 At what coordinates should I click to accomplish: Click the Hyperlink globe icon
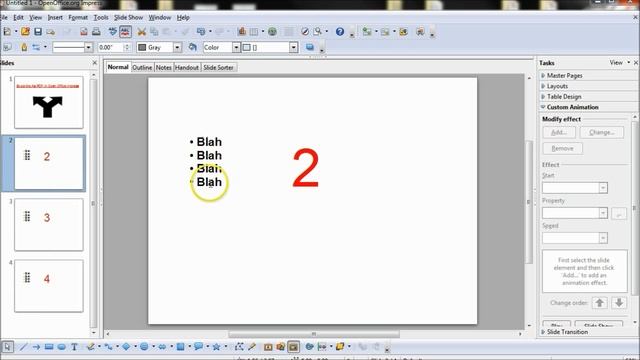pyautogui.click(x=272, y=31)
